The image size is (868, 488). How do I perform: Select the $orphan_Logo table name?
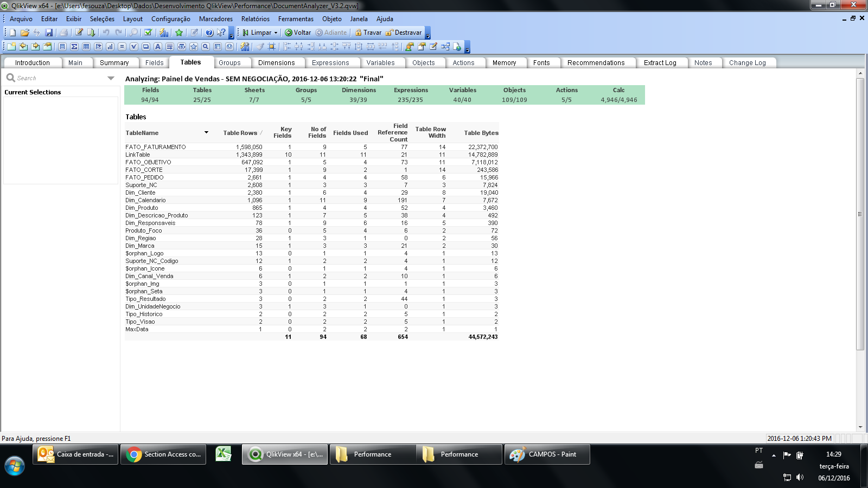pos(144,253)
